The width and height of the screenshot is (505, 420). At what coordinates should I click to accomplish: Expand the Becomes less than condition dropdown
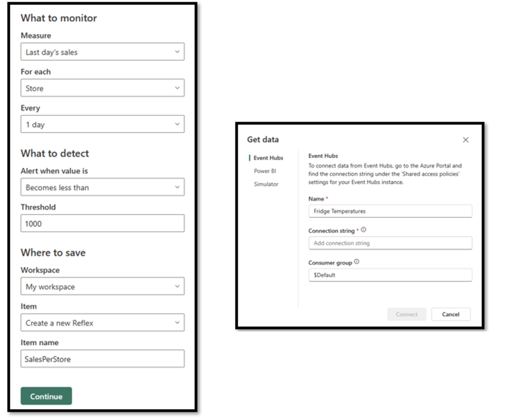(x=103, y=187)
